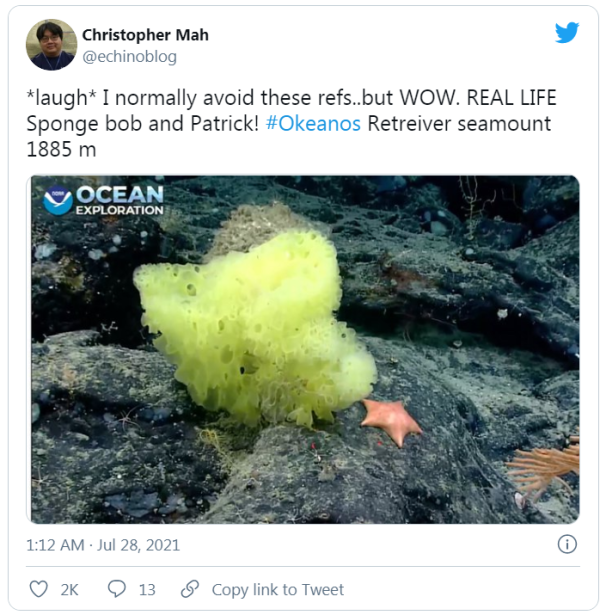Visit the @echinoblog handle
The height and width of the screenshot is (615, 600).
pyautogui.click(x=129, y=57)
